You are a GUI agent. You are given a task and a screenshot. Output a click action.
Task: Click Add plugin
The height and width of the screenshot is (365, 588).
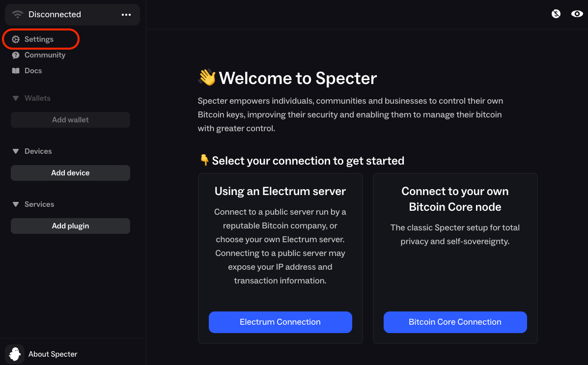click(x=70, y=225)
